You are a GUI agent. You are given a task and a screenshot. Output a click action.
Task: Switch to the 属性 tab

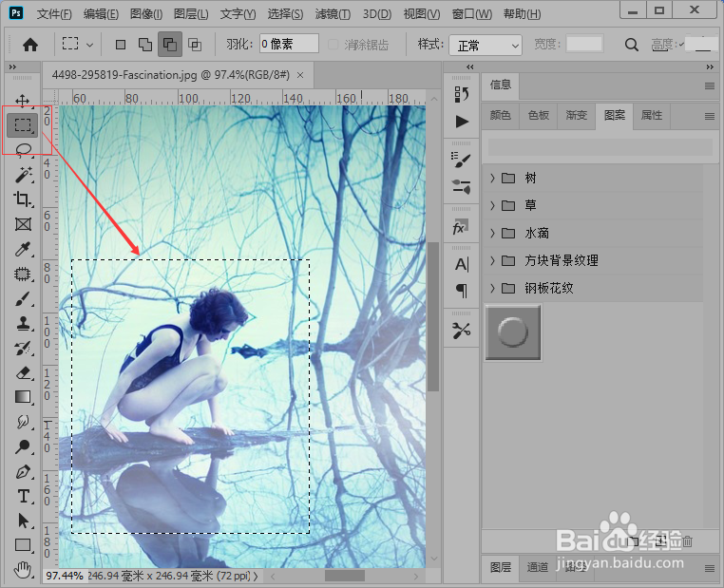pos(652,115)
